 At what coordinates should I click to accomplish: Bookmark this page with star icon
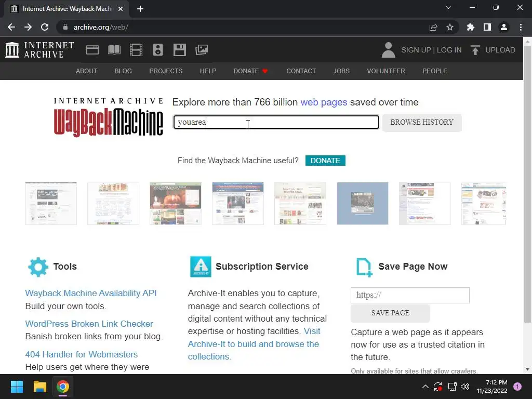pyautogui.click(x=450, y=27)
